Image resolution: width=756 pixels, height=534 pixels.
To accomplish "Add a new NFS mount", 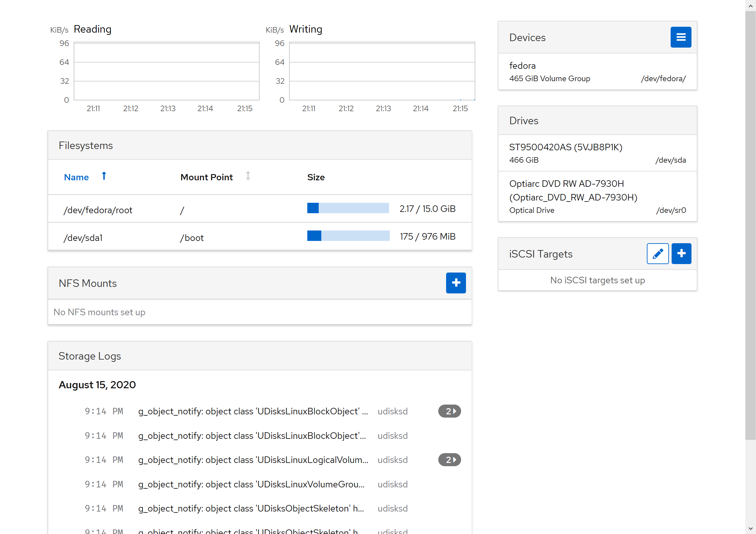I will tap(455, 283).
